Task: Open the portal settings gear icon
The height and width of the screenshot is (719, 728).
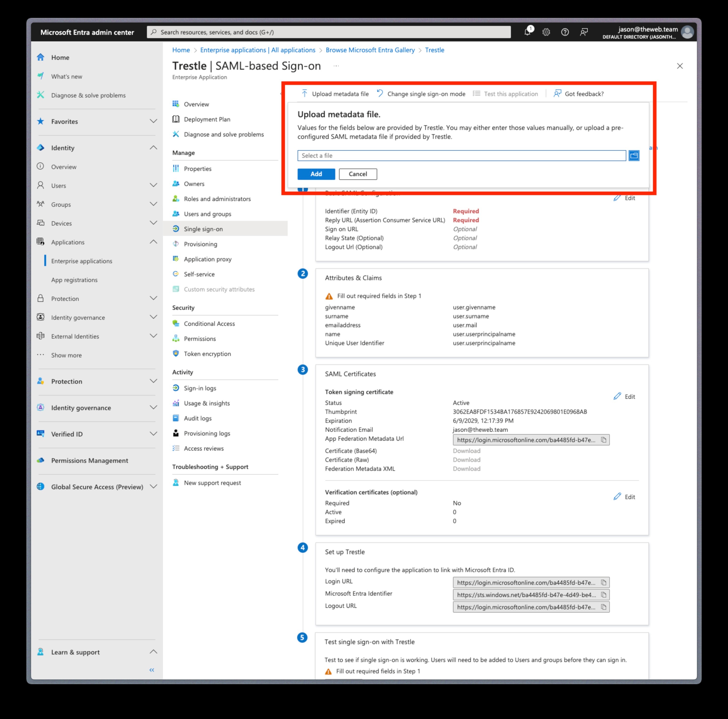Action: coord(546,32)
